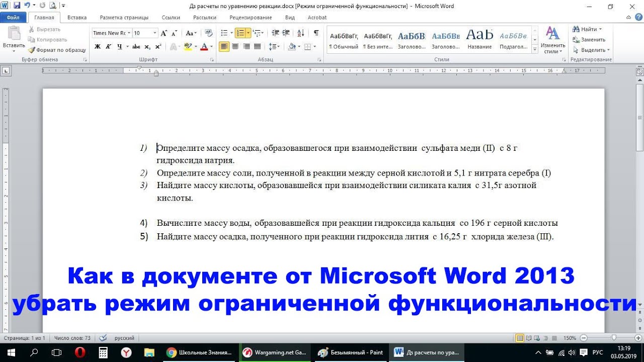Toggle the bulleted list button
The image size is (644, 362).
(224, 33)
